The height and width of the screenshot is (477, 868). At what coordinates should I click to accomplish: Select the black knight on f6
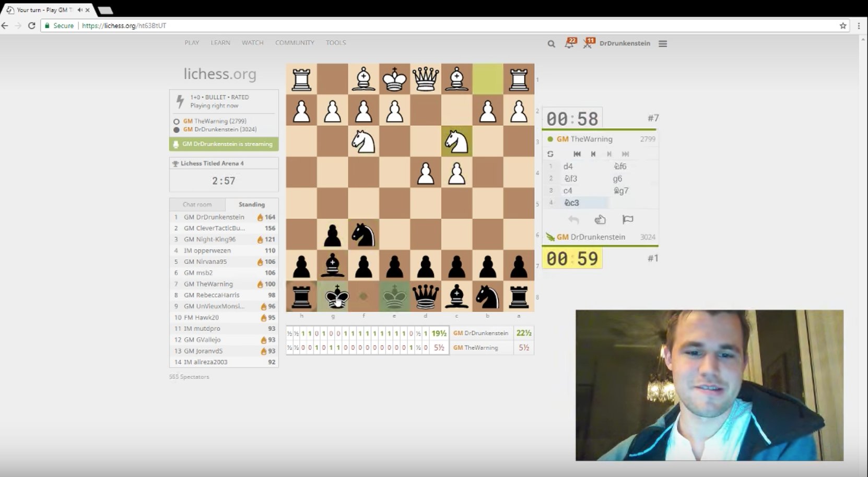point(363,235)
